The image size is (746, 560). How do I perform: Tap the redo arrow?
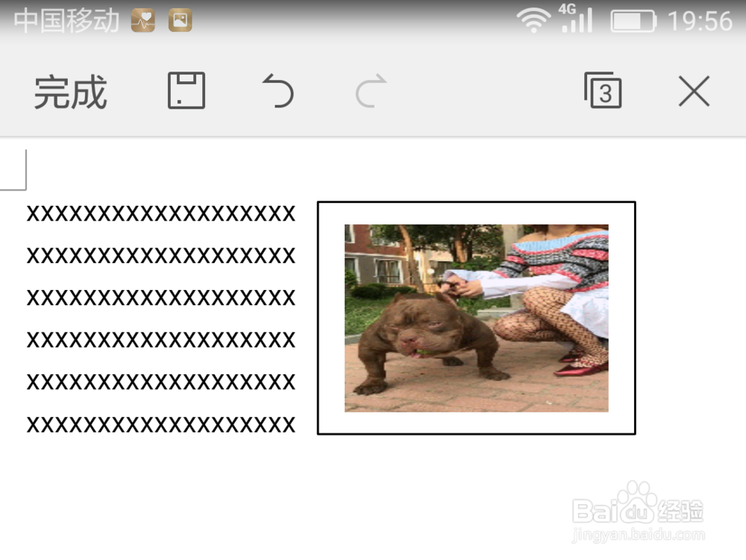tap(369, 90)
